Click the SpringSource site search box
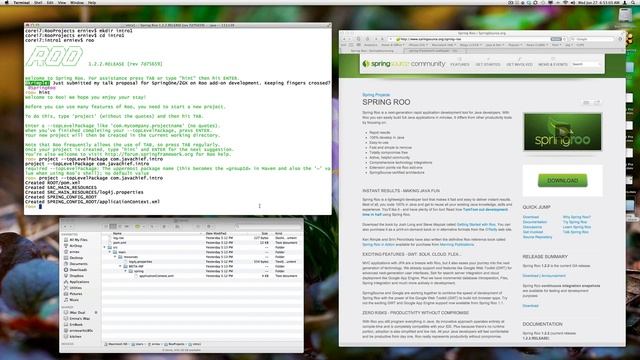Image resolution: width=640 pixels, height=360 pixels. click(587, 64)
